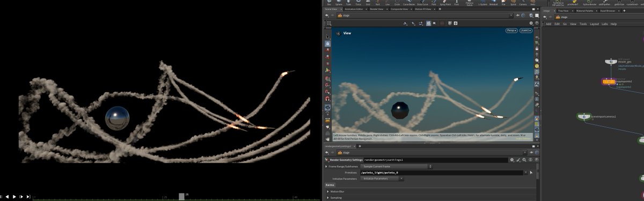Open the Layout menu in network editor
Screen dimensions: 644x201
[x=594, y=24]
